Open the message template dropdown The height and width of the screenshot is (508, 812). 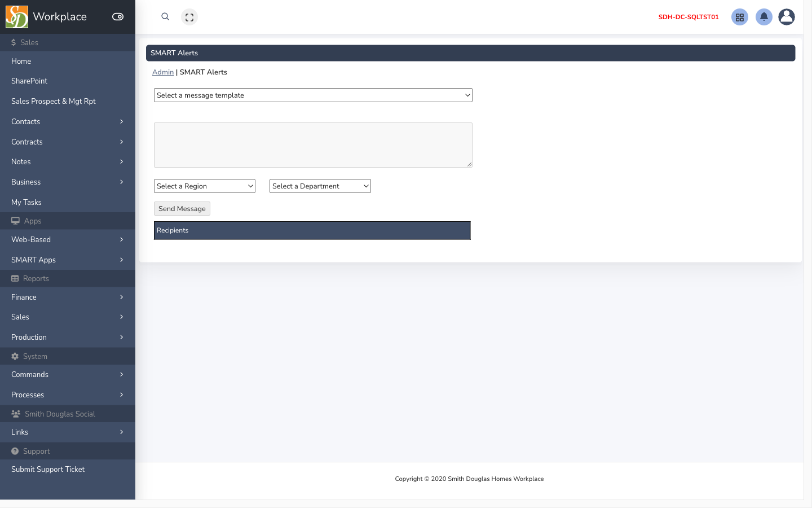click(x=313, y=95)
